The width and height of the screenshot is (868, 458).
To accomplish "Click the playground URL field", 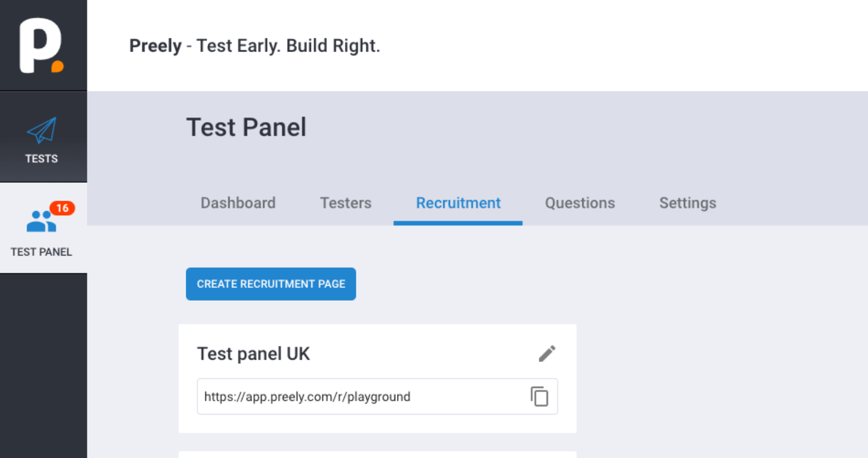I will coord(377,397).
